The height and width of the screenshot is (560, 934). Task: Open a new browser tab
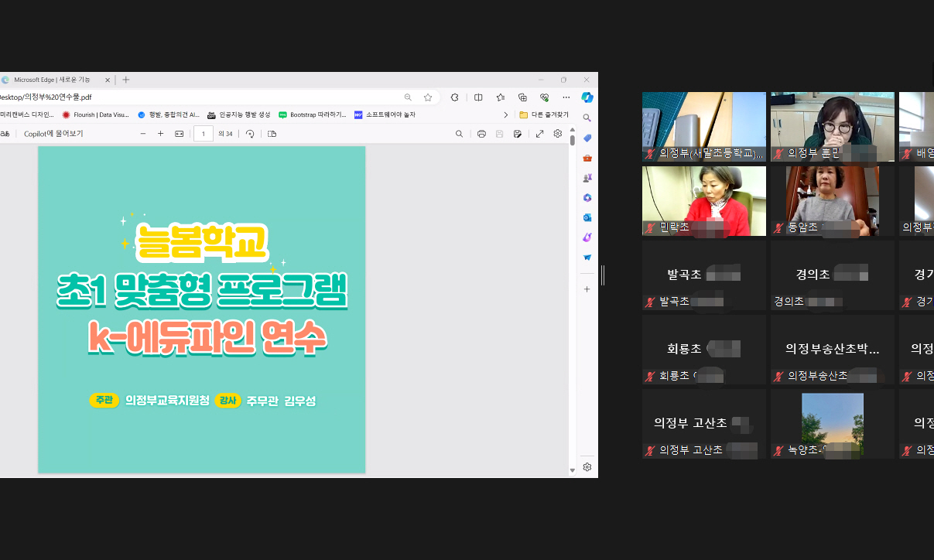[126, 80]
